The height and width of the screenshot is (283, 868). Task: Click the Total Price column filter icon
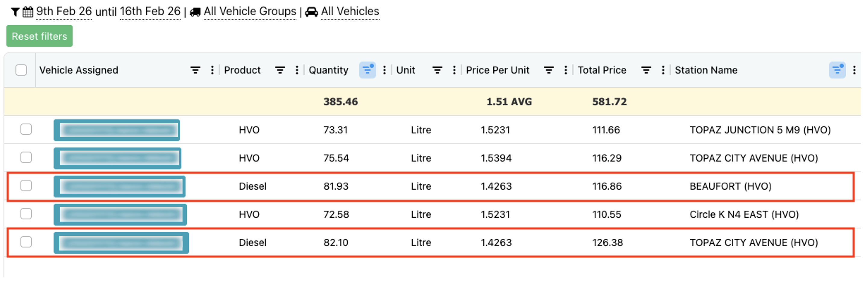tap(646, 70)
